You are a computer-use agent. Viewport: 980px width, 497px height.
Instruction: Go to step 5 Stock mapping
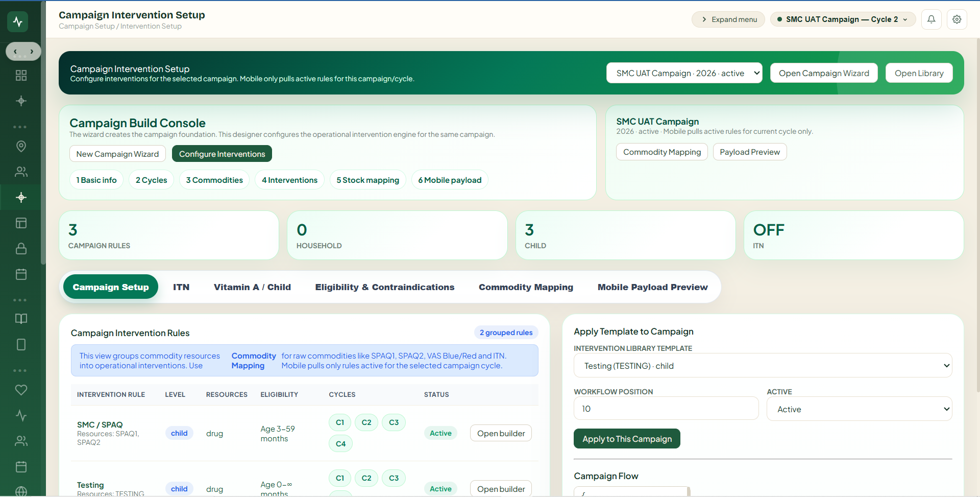click(368, 180)
